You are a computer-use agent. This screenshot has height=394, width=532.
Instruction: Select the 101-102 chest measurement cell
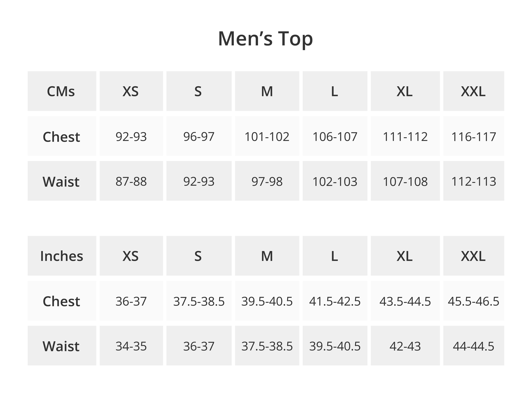(267, 137)
